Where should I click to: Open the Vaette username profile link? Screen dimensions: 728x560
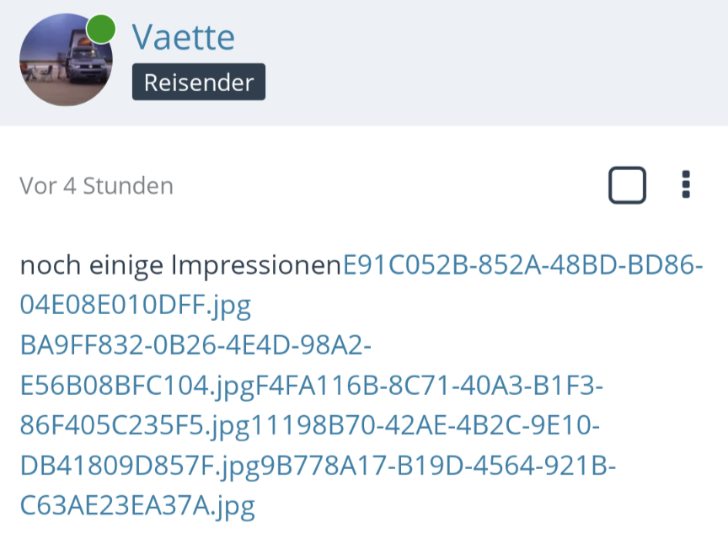(183, 37)
